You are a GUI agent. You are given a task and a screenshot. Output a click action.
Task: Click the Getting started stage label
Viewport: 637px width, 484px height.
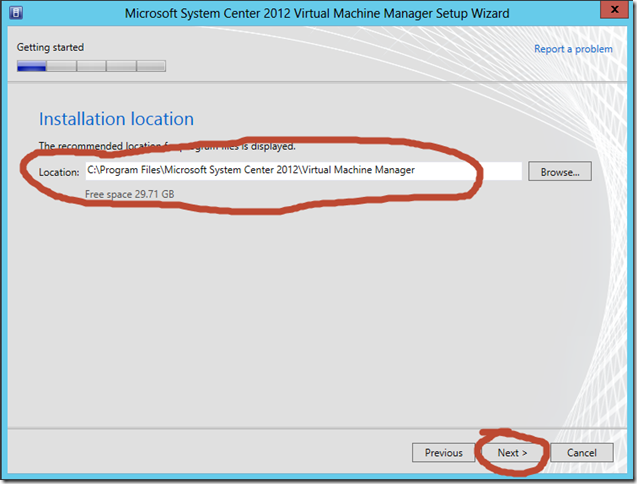tap(50, 47)
